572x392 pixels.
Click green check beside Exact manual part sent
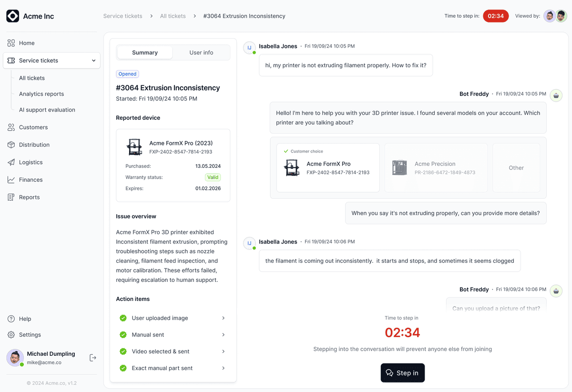(123, 368)
